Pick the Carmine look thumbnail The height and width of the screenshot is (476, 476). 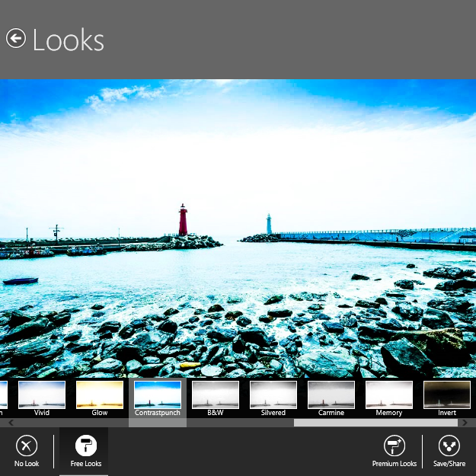point(331,395)
